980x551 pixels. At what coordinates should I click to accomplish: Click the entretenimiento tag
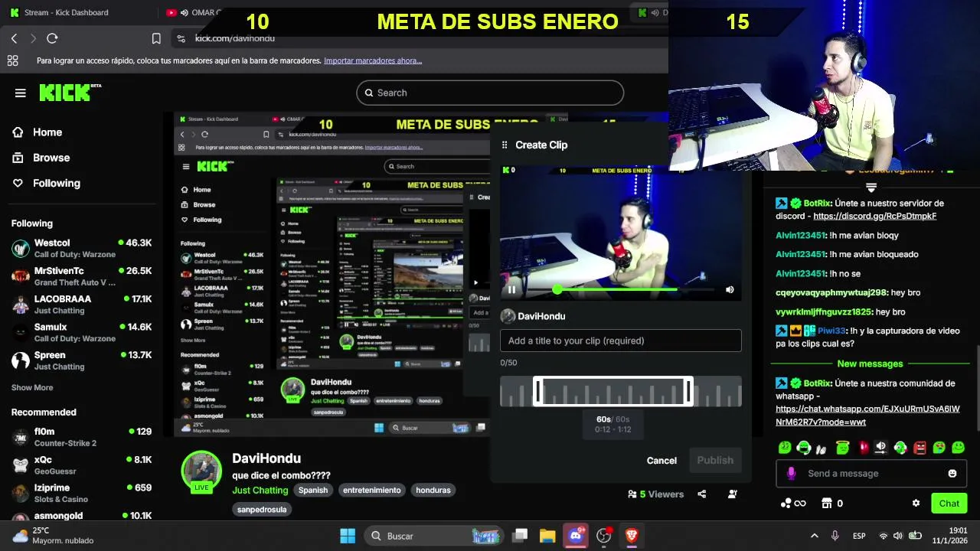click(x=372, y=490)
